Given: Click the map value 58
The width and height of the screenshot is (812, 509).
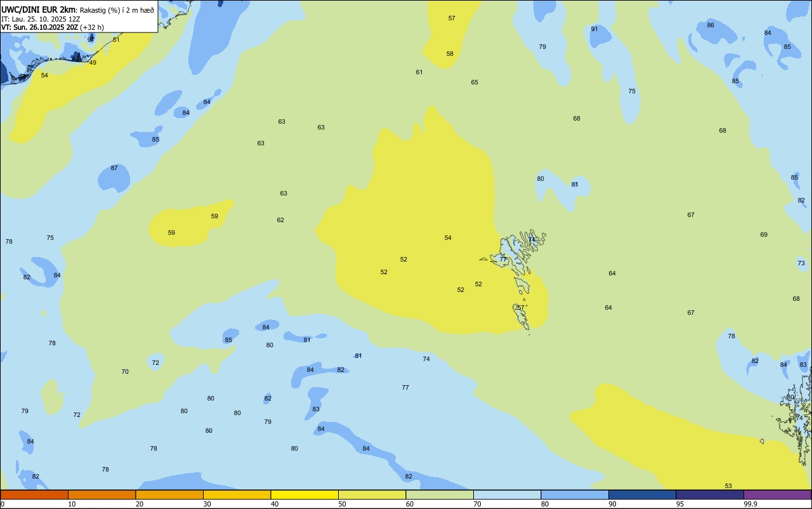Looking at the screenshot, I should pyautogui.click(x=450, y=54).
